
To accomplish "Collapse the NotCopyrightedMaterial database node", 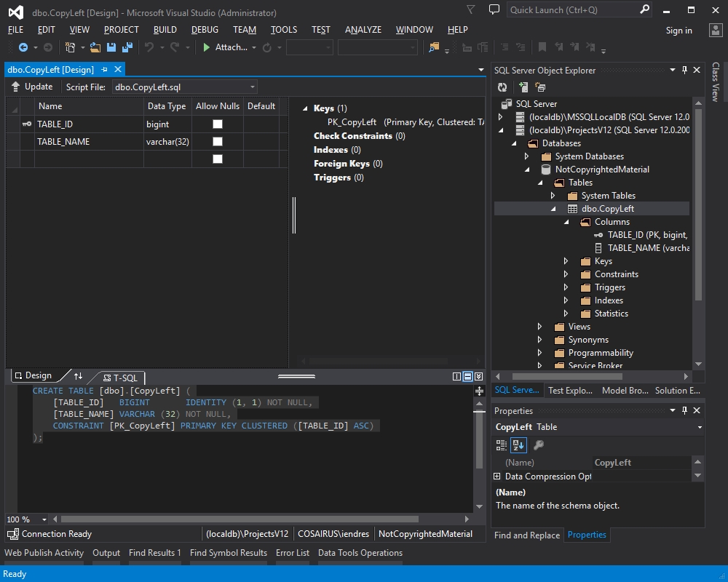I will 527,170.
